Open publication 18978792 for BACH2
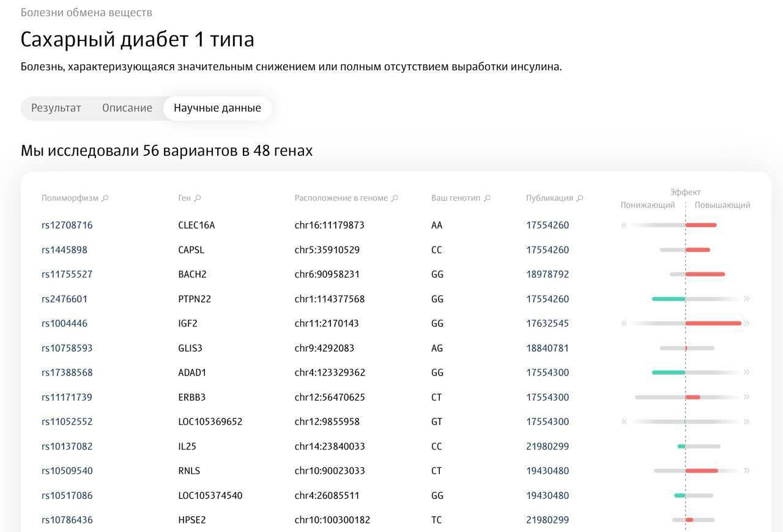 pyautogui.click(x=547, y=274)
